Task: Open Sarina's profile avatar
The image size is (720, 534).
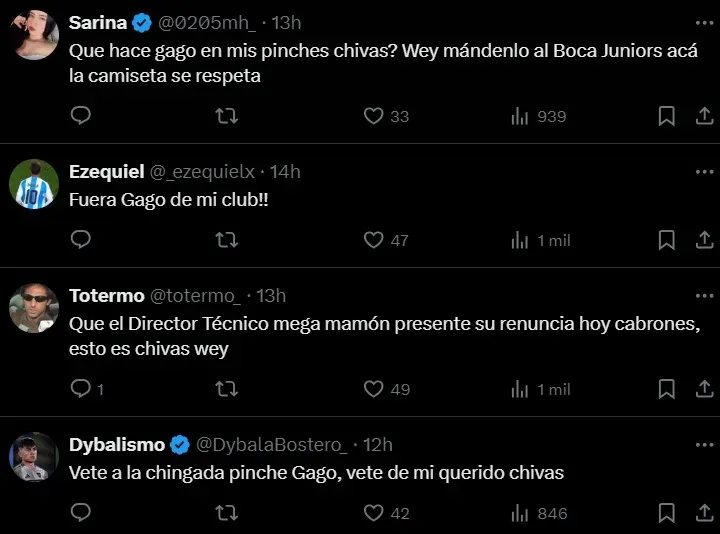Action: pos(35,37)
